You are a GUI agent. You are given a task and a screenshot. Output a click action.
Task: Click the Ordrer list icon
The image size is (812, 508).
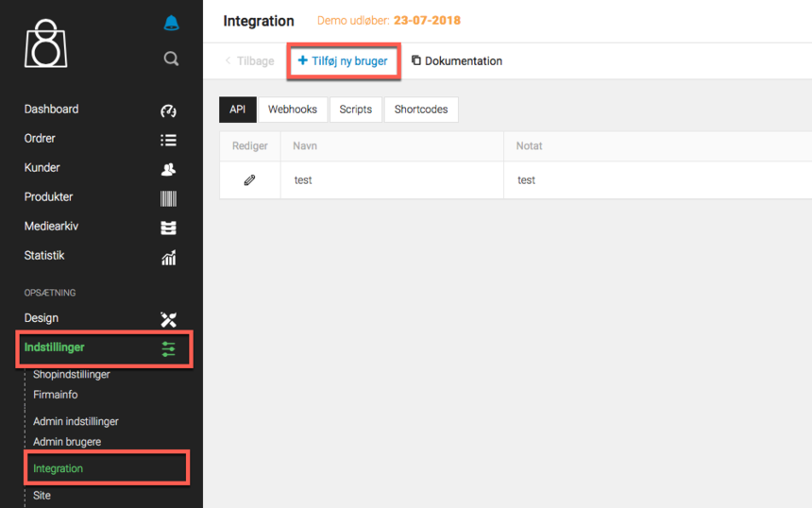168,140
